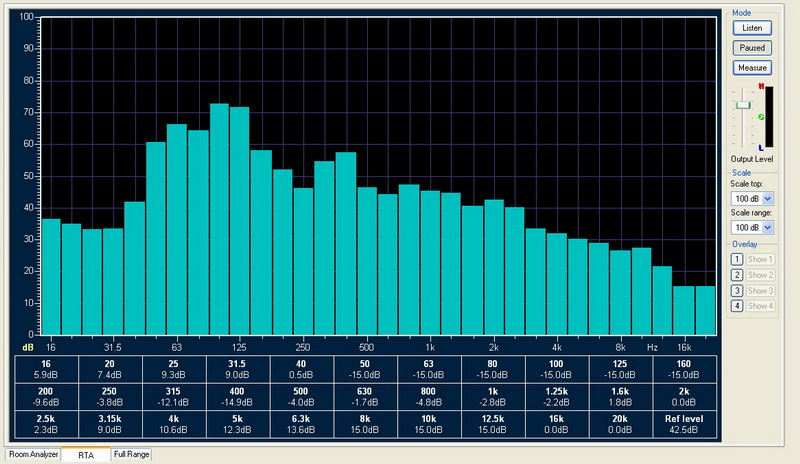Toggle Show 1 overlay
800x464 pixels.
coord(760,259)
